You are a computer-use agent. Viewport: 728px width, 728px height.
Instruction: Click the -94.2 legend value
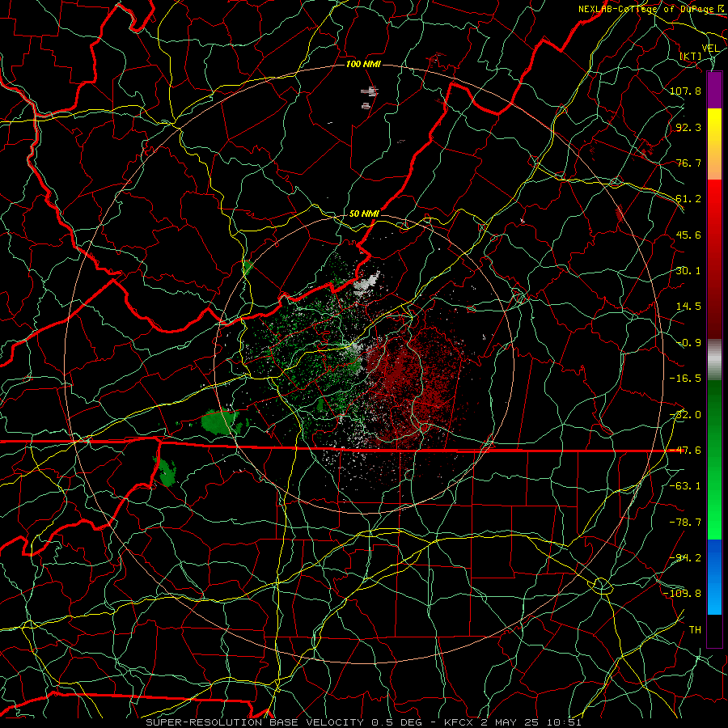685,558
